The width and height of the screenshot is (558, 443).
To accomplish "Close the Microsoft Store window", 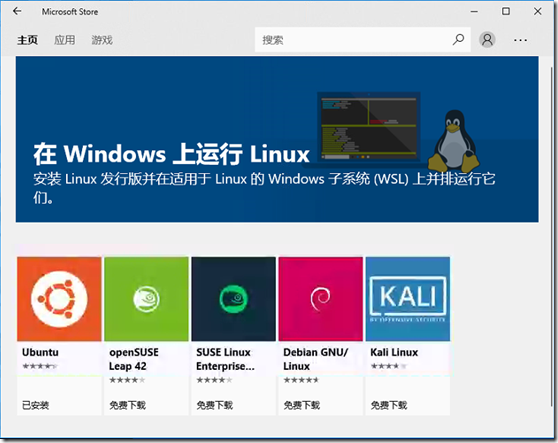I will (538, 11).
